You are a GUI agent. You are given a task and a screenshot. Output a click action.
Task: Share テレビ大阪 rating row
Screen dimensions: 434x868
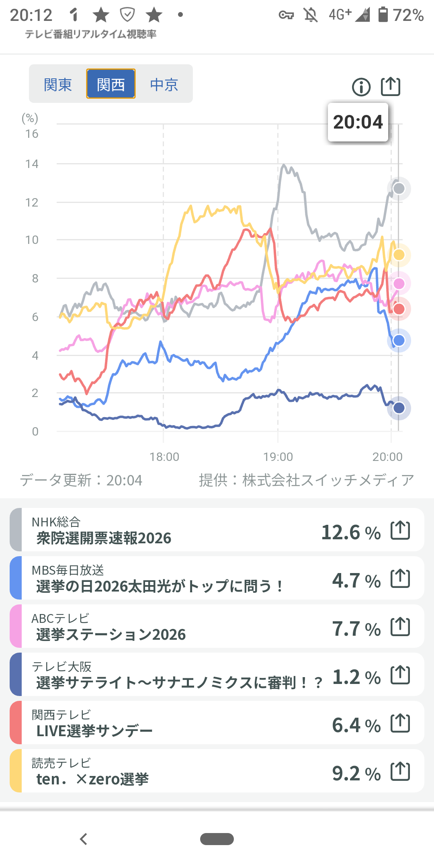[x=400, y=675]
